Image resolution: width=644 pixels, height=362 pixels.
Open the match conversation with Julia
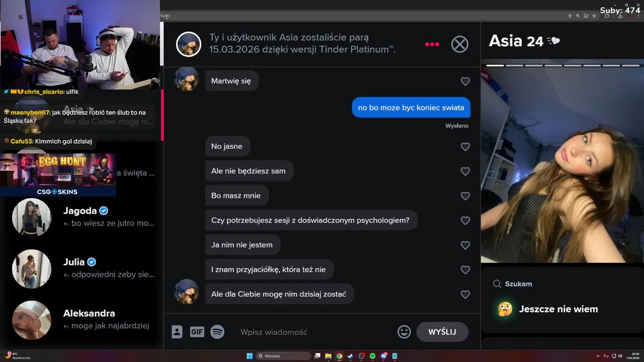83,268
